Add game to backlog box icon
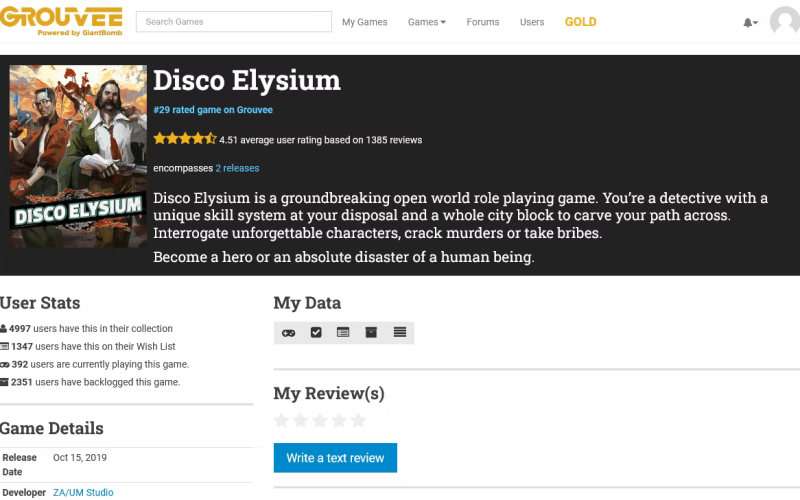 pos(371,333)
